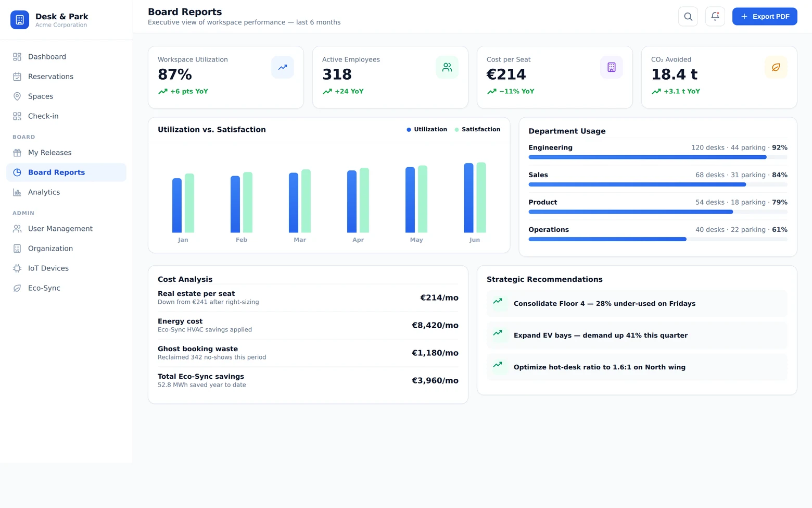Open the search icon in header

688,17
